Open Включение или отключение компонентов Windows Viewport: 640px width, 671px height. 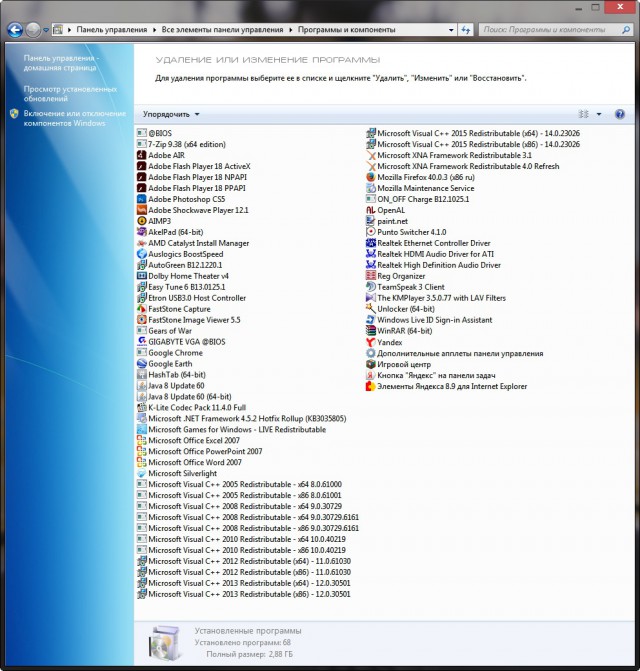pyautogui.click(x=74, y=118)
